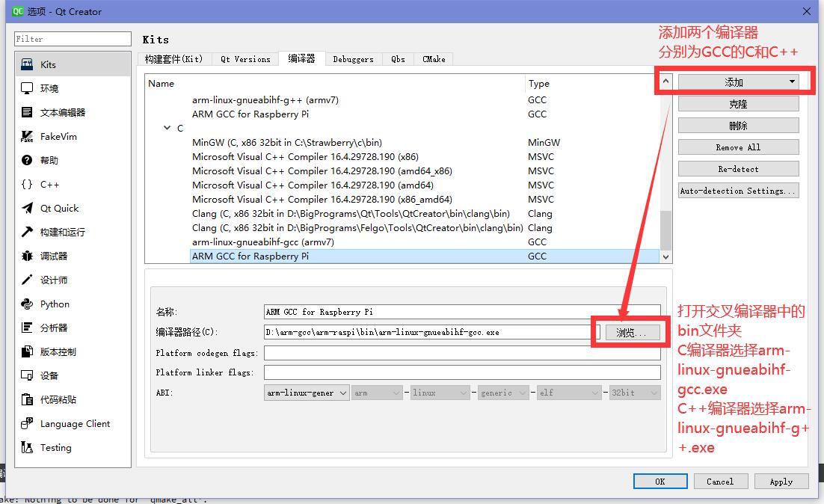Click the Type column header

tap(592, 83)
